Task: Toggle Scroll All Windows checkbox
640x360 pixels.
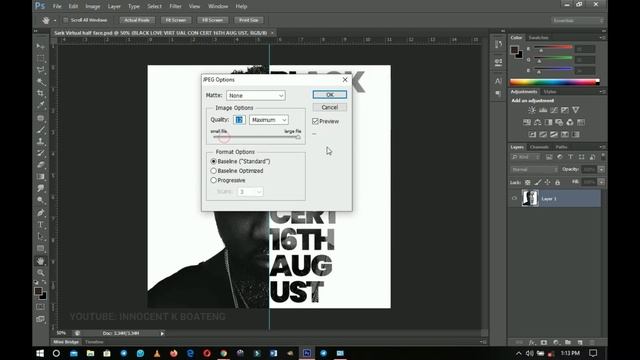Action: pyautogui.click(x=66, y=20)
